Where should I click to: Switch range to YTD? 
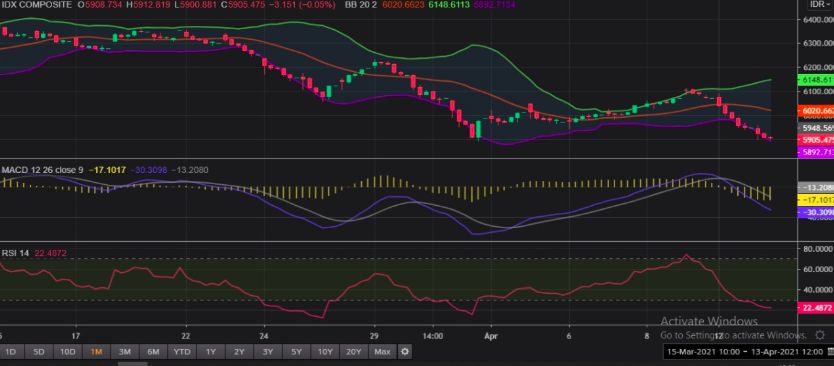tap(182, 352)
